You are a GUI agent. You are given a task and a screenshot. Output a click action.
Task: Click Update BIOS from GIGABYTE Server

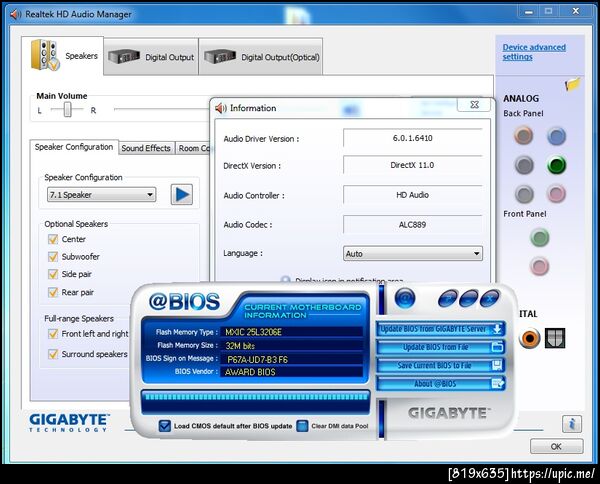click(x=441, y=329)
